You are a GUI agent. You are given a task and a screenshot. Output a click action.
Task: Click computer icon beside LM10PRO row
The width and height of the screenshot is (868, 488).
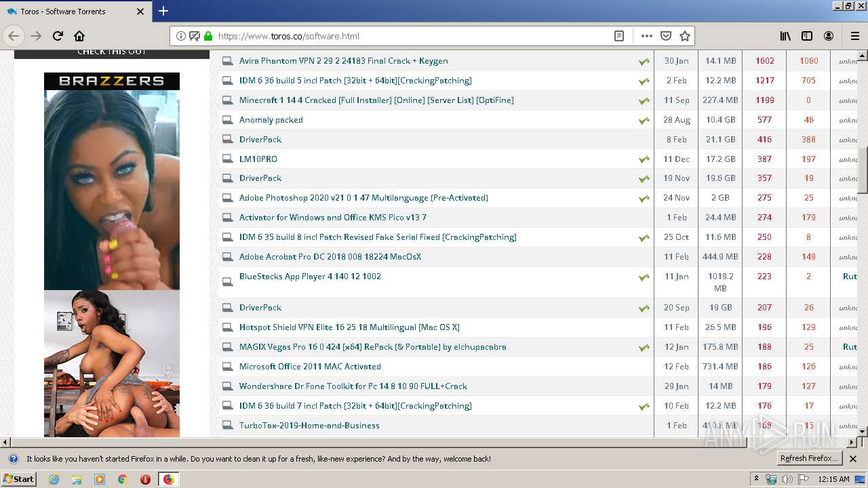tap(227, 159)
